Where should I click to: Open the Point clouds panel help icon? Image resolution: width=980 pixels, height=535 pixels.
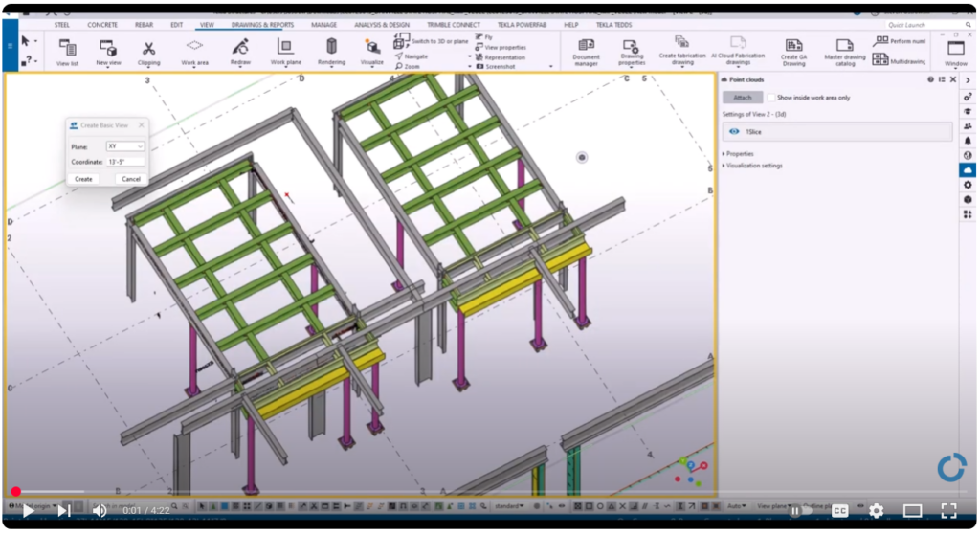coord(930,80)
